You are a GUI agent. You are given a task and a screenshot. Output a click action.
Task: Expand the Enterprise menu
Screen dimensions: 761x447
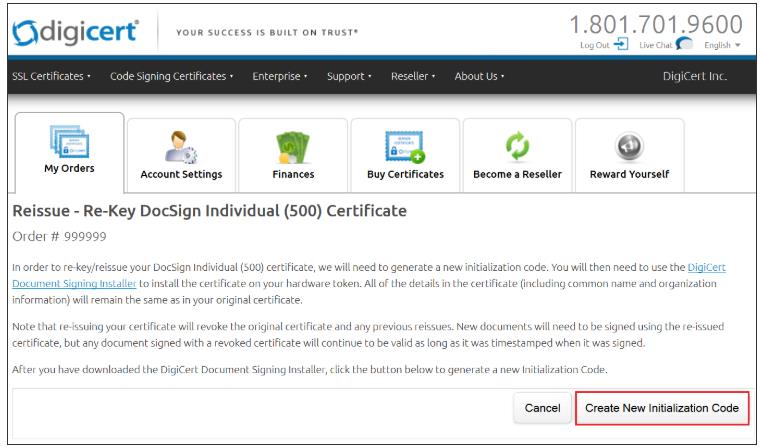coord(280,76)
